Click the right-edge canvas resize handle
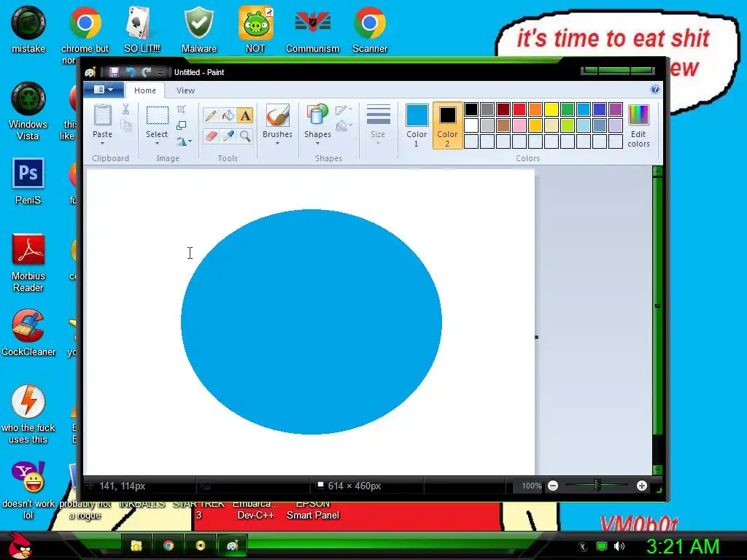747x560 pixels. coord(536,337)
